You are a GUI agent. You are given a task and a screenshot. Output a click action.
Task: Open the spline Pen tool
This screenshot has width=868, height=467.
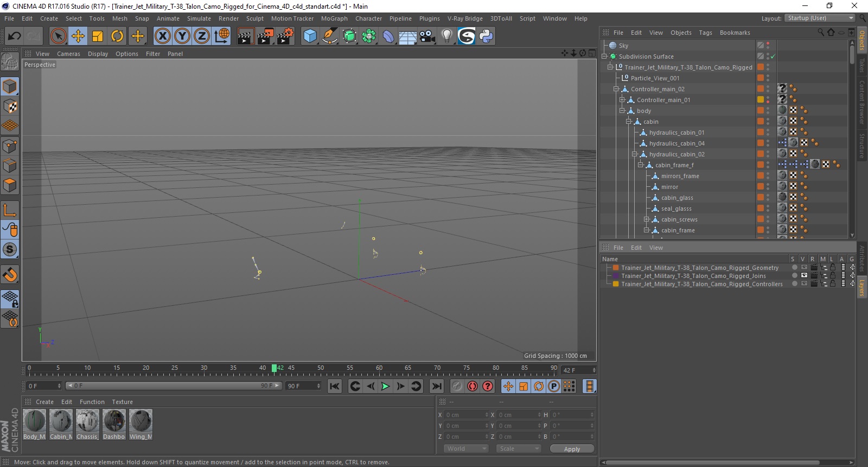tap(329, 36)
